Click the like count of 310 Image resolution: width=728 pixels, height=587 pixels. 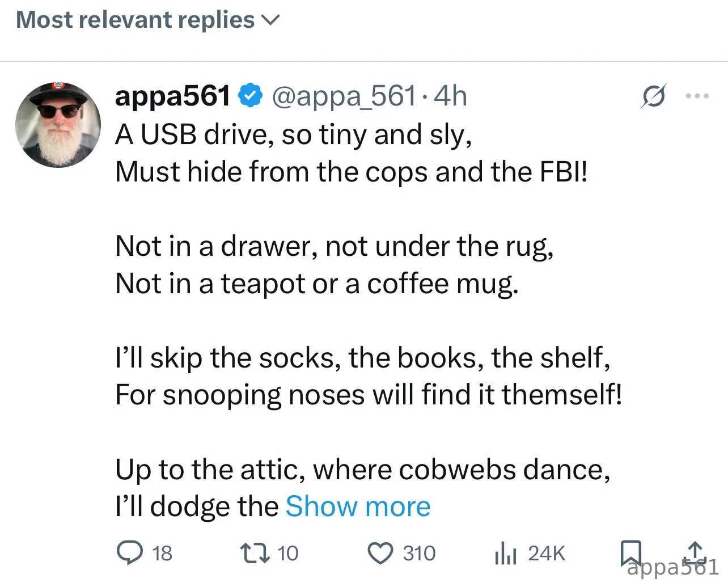coord(419,554)
